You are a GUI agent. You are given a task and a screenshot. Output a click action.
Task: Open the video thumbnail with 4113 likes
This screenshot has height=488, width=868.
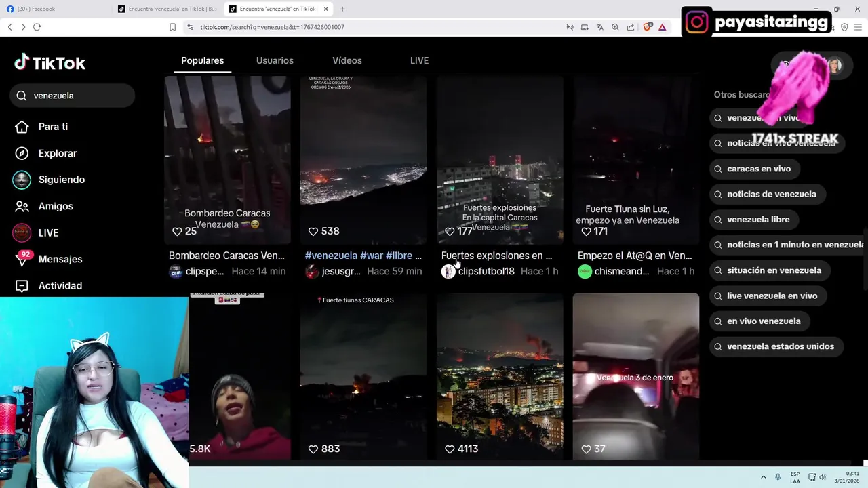pyautogui.click(x=500, y=376)
